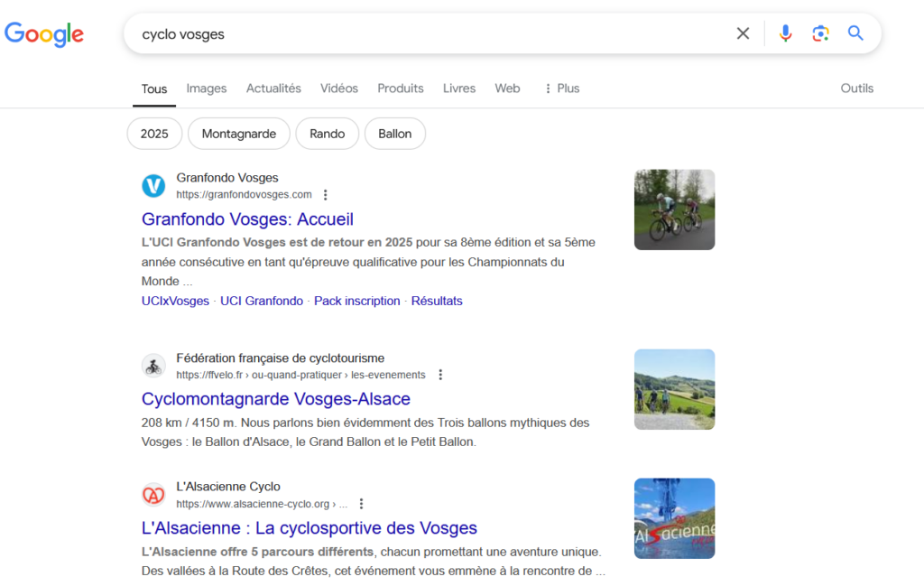Apply the 2025 filter chip
This screenshot has height=586, width=924.
(154, 134)
